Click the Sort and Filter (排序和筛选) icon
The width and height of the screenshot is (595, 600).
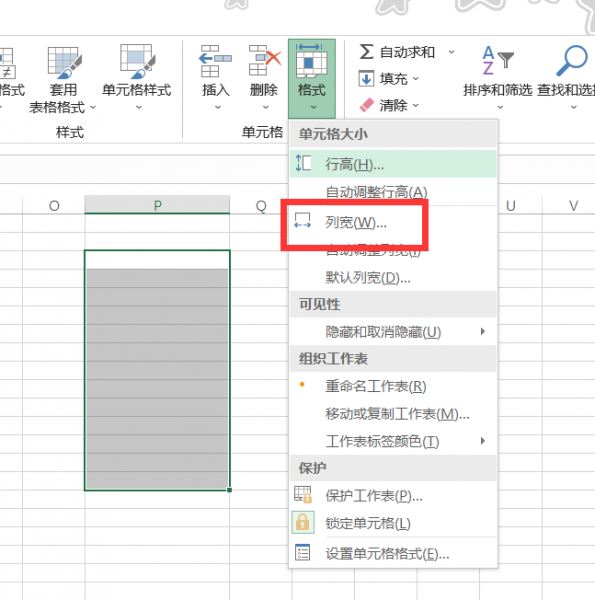pyautogui.click(x=497, y=60)
